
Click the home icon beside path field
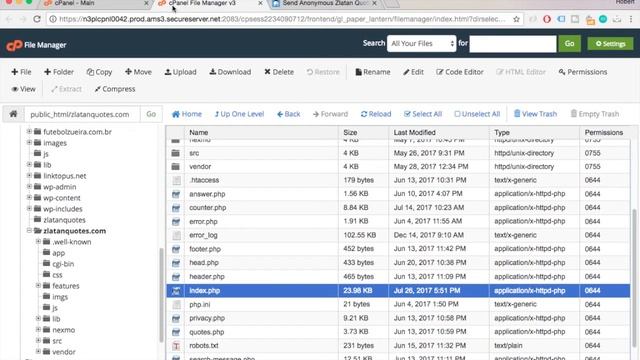coord(13,114)
